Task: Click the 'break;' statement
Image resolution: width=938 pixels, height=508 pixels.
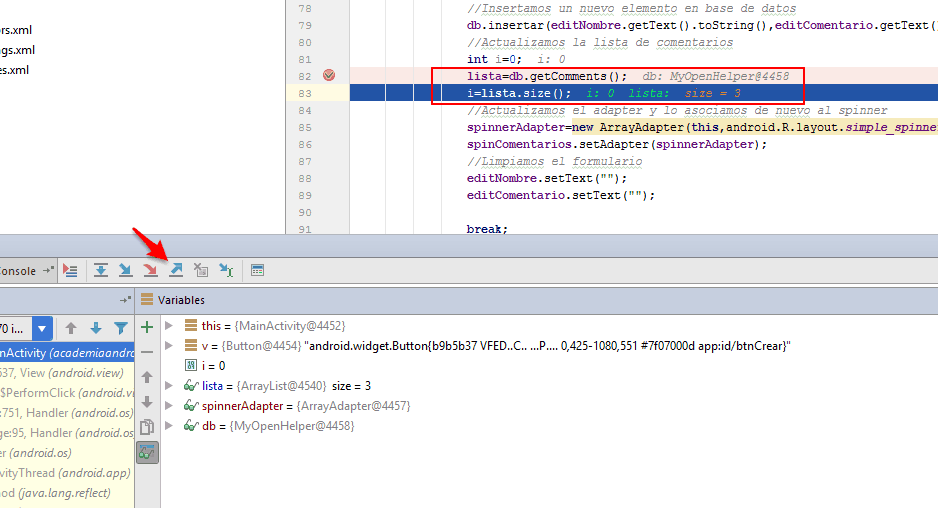Action: click(487, 229)
